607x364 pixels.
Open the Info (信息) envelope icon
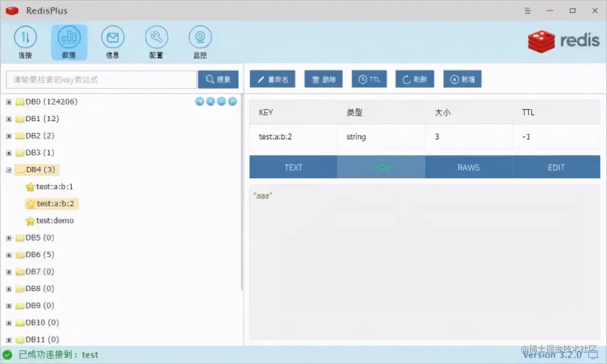click(112, 42)
